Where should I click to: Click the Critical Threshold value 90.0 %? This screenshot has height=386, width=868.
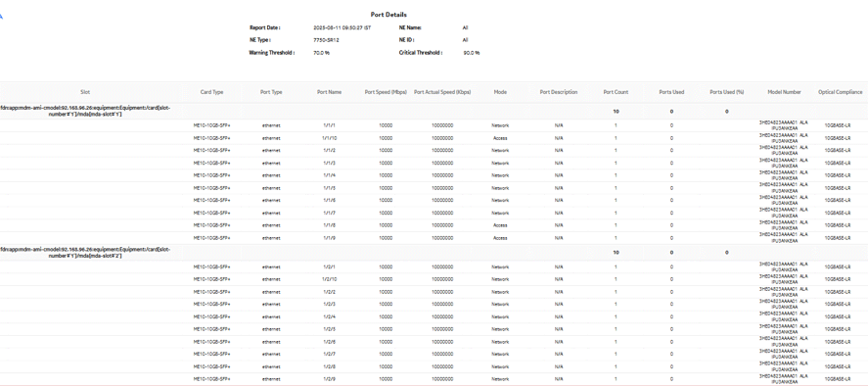click(471, 53)
